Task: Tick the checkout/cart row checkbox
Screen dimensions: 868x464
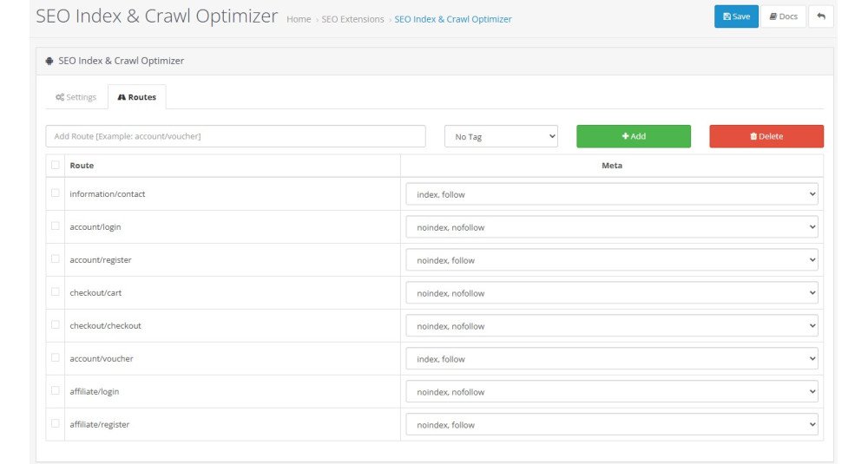Action: [x=55, y=291]
